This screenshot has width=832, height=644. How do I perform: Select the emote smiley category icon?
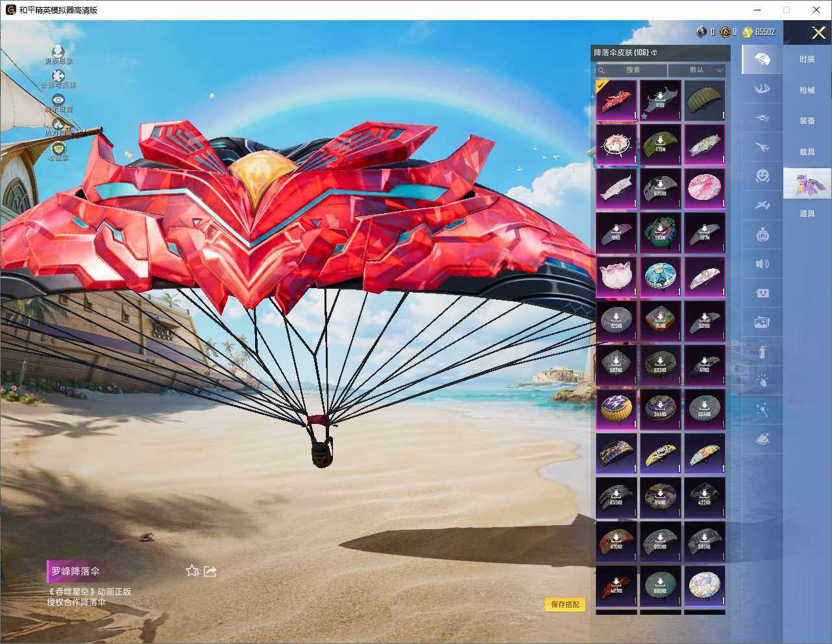click(x=762, y=176)
